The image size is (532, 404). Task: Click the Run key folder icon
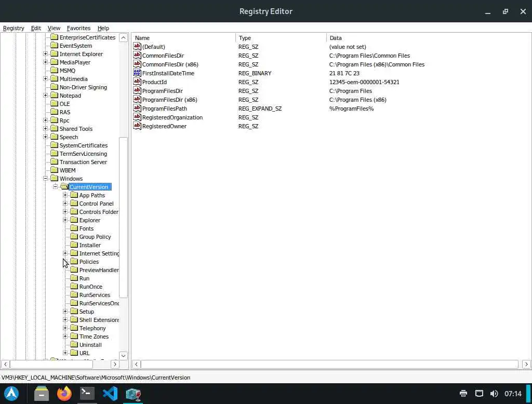(74, 278)
